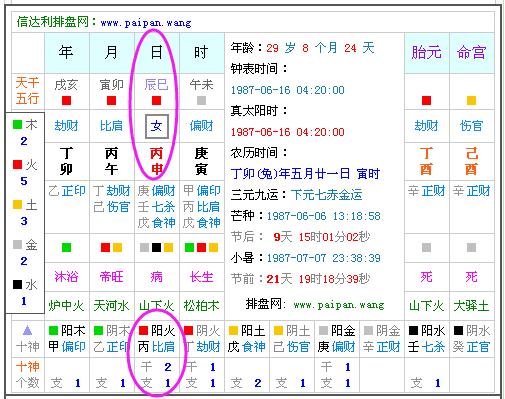The height and width of the screenshot is (399, 505).
Task: Select the red 丙申 day pillar
Action: [x=156, y=161]
